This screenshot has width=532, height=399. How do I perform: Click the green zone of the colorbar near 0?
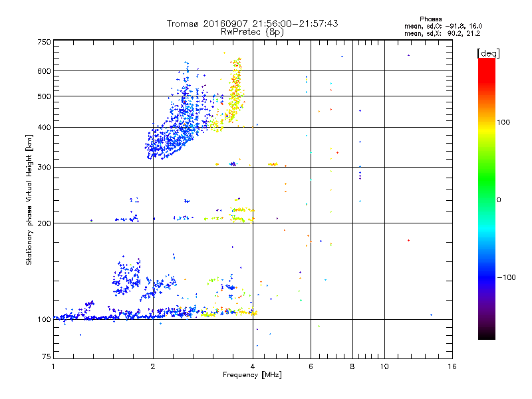(487, 190)
